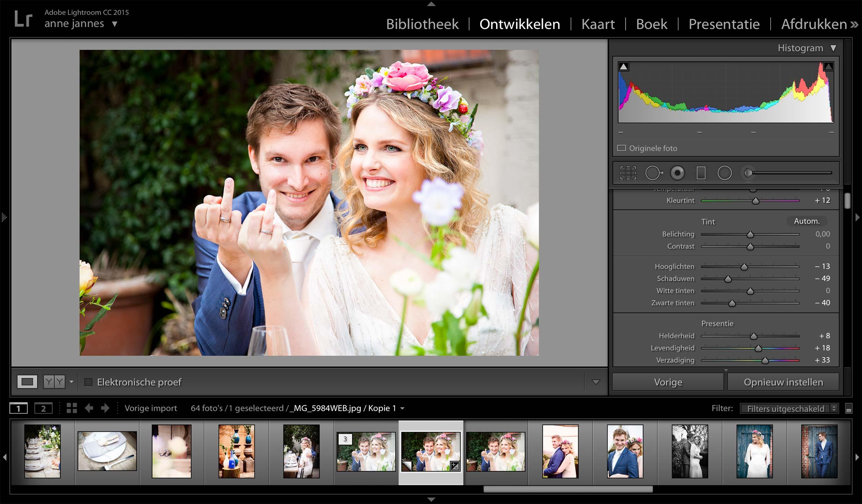Click develop adjustments badge on selected thumbnail
Viewport: 862px width, 504px height.
[x=455, y=466]
